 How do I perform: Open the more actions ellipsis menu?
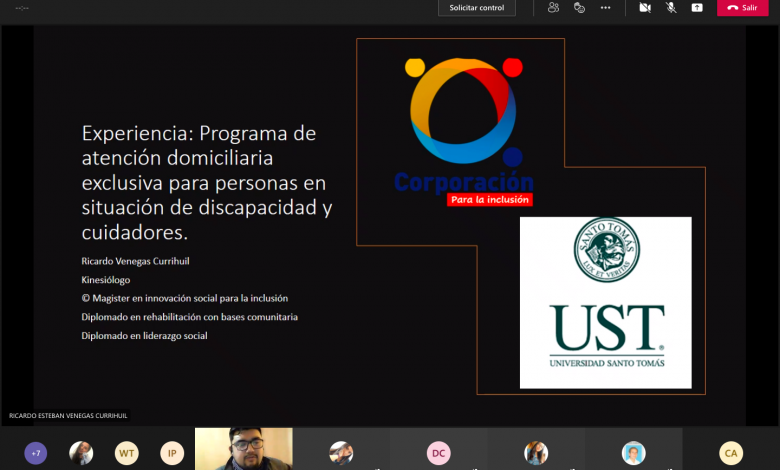[605, 8]
